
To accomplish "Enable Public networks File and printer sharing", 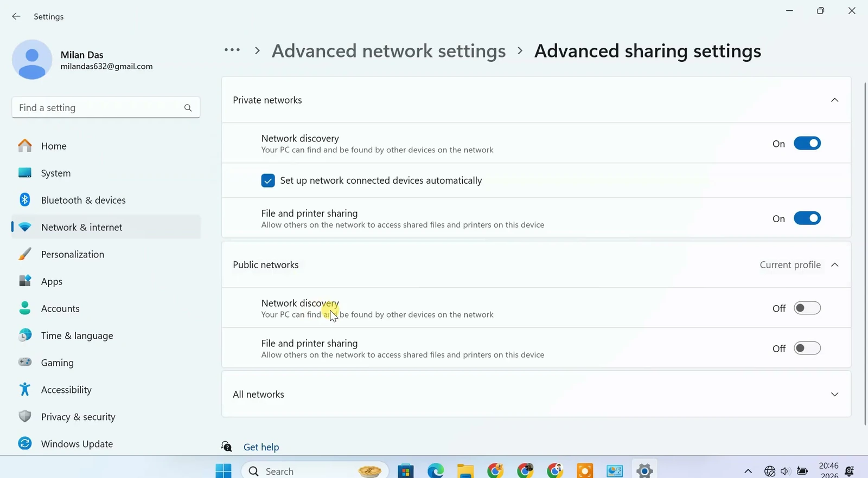I will click(x=807, y=348).
